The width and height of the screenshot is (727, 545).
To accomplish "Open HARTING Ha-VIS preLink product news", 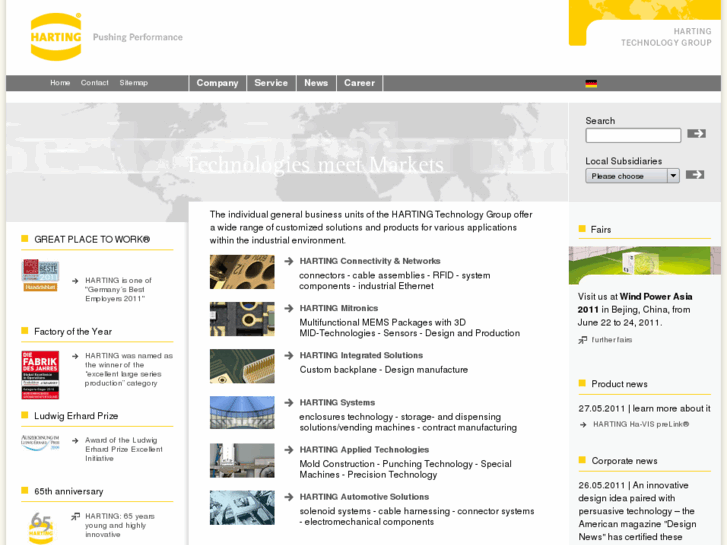I will [641, 424].
